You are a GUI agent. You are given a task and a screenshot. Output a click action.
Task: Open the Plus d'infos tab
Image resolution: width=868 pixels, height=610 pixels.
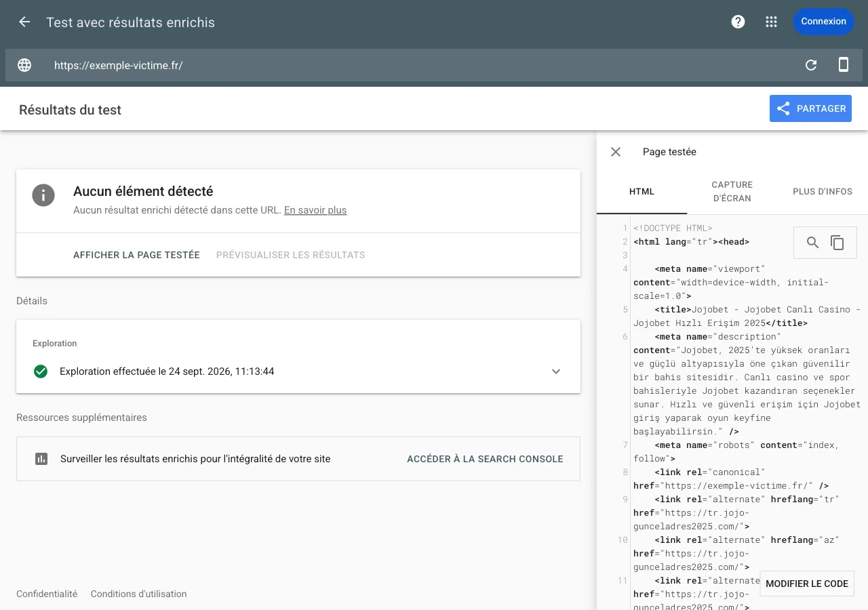point(823,192)
